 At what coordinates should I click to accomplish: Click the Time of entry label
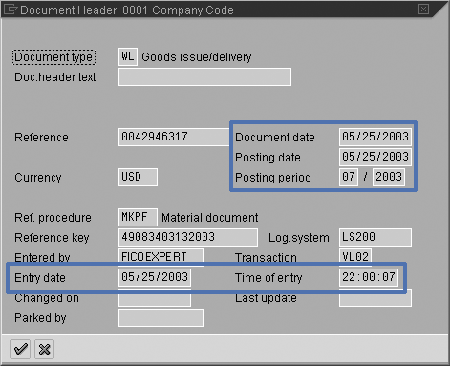pyautogui.click(x=268, y=278)
